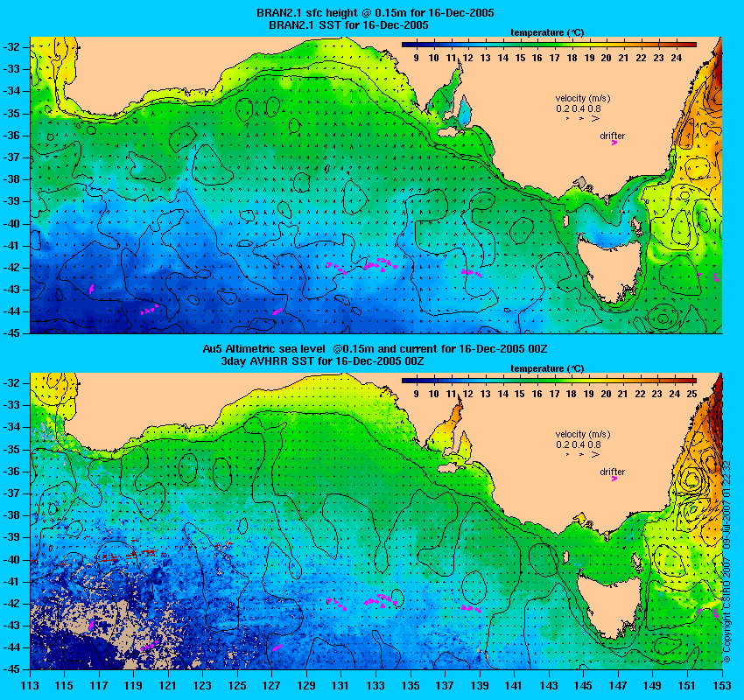Click the '25' value on bottom colorbar

click(691, 394)
